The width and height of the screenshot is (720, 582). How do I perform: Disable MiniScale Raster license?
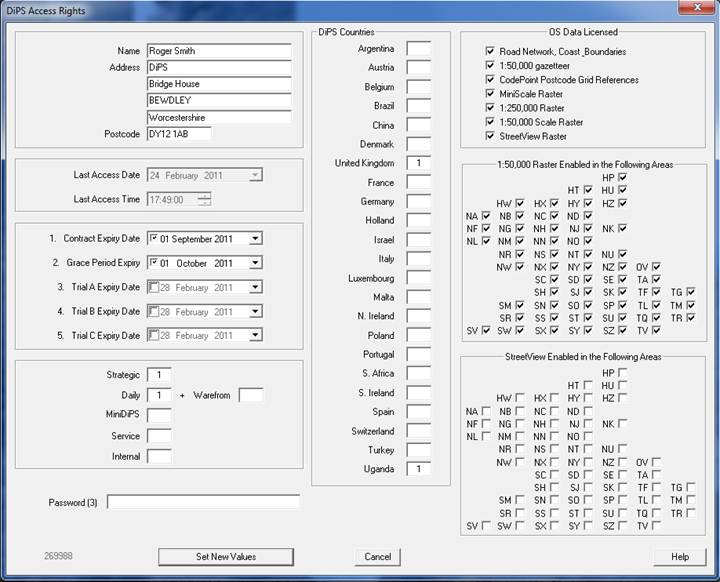[490, 94]
